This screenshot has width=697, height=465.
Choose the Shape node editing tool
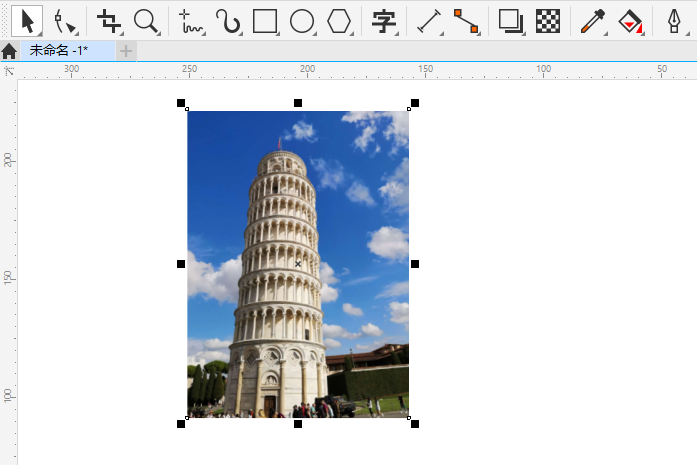(65, 20)
